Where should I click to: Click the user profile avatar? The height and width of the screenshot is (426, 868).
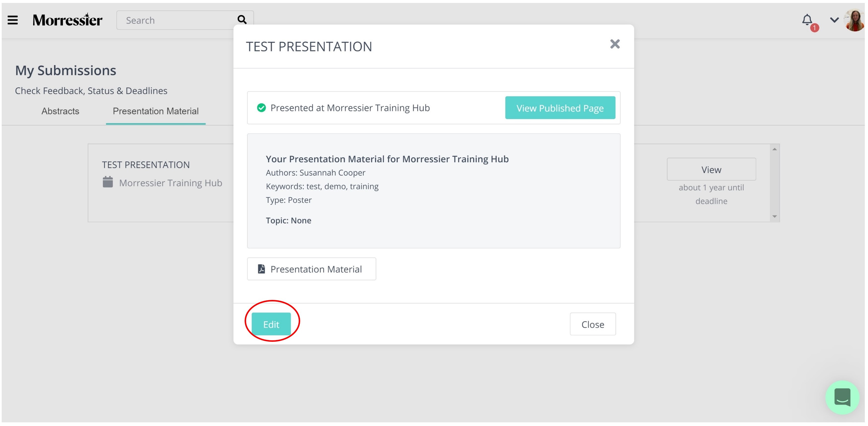point(855,20)
